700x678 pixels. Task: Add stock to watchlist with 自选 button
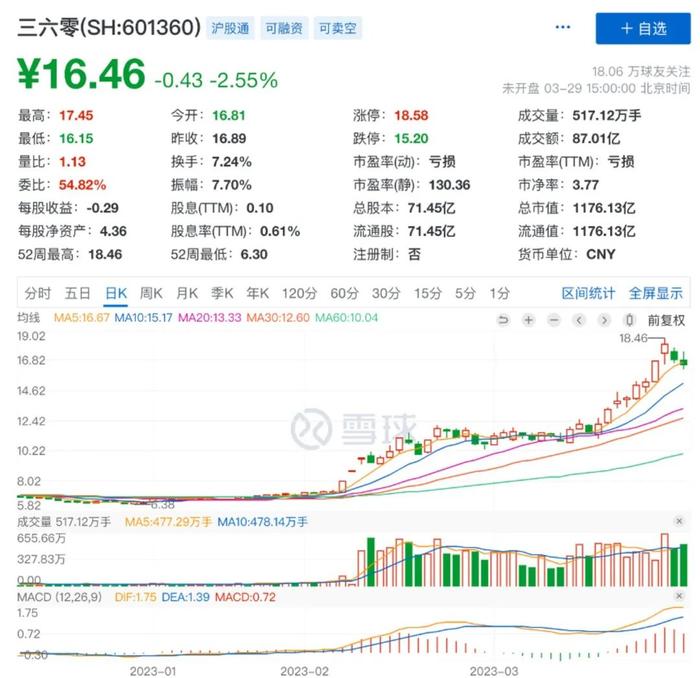(643, 29)
